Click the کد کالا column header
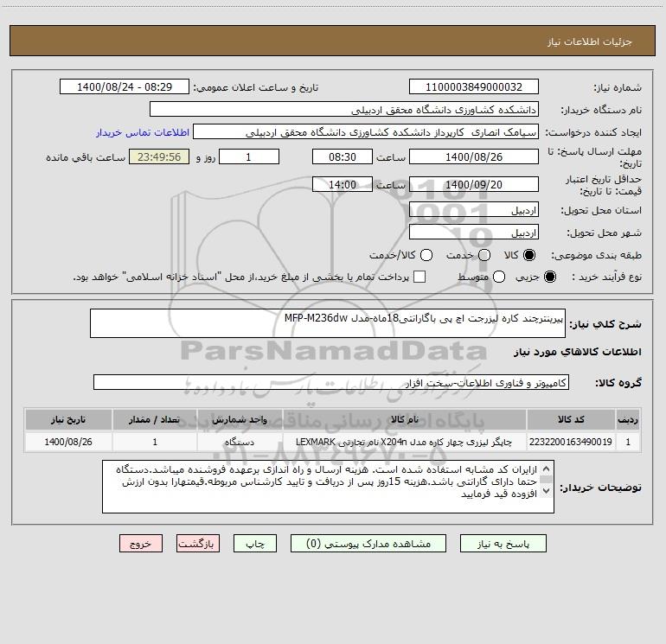 pos(571,419)
